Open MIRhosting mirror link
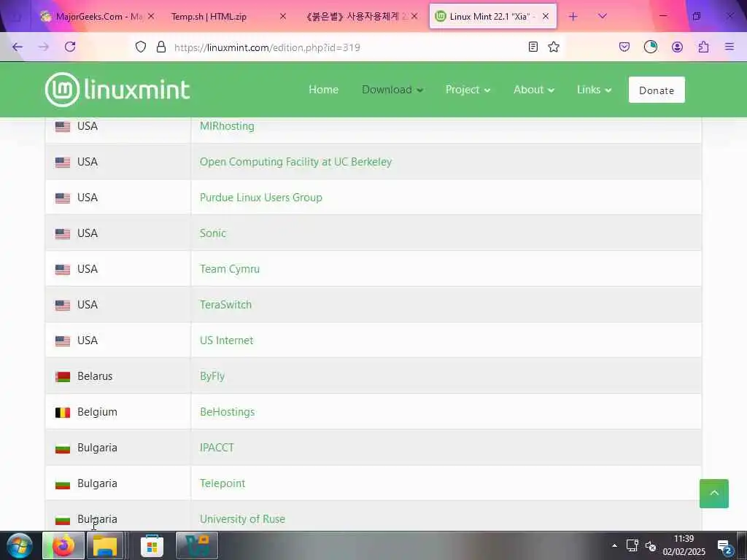The height and width of the screenshot is (560, 747). point(228,126)
